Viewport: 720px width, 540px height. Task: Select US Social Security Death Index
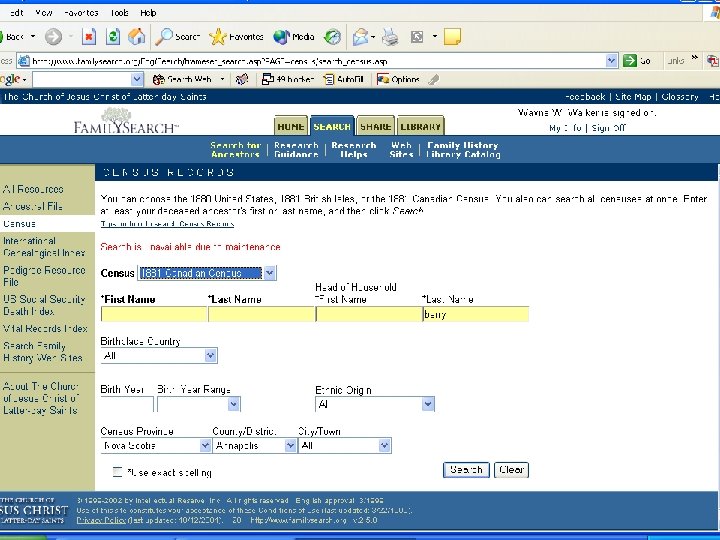click(x=44, y=305)
